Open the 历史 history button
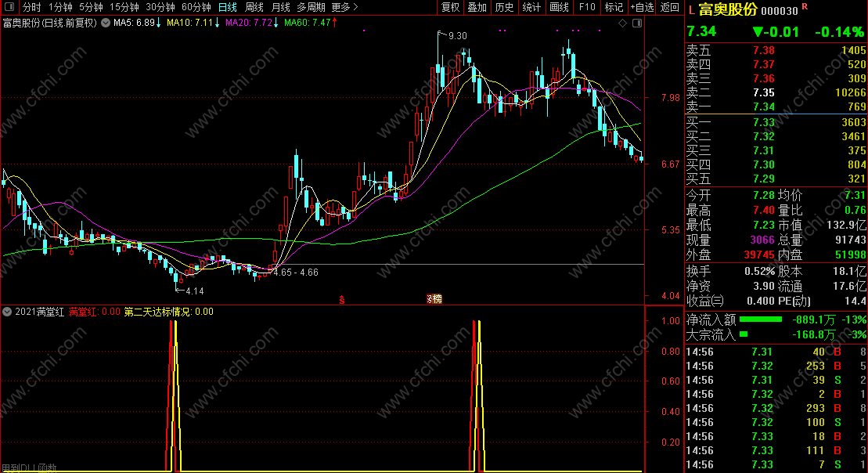The image size is (868, 473). [x=504, y=7]
